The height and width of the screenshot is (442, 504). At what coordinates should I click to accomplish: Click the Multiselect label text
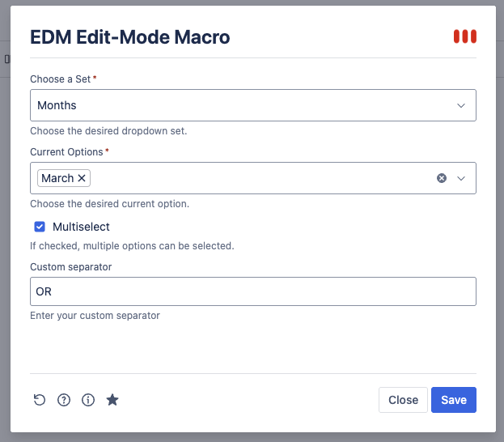pyautogui.click(x=81, y=227)
